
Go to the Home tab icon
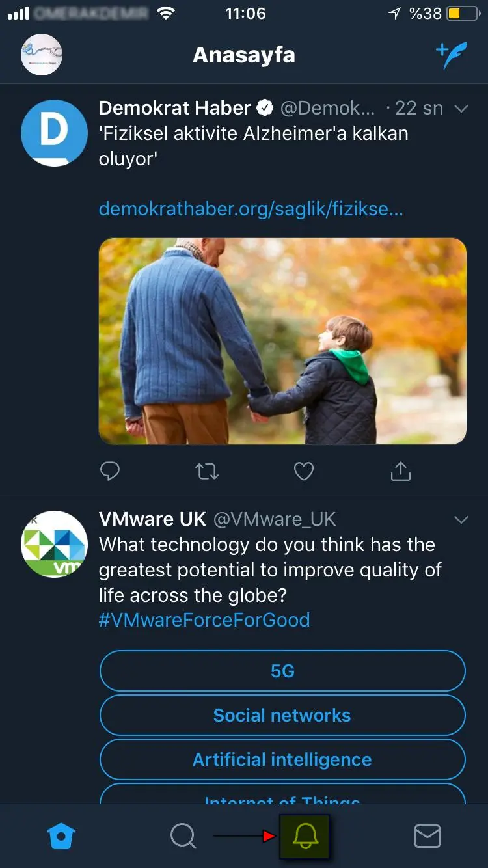pos(62,836)
